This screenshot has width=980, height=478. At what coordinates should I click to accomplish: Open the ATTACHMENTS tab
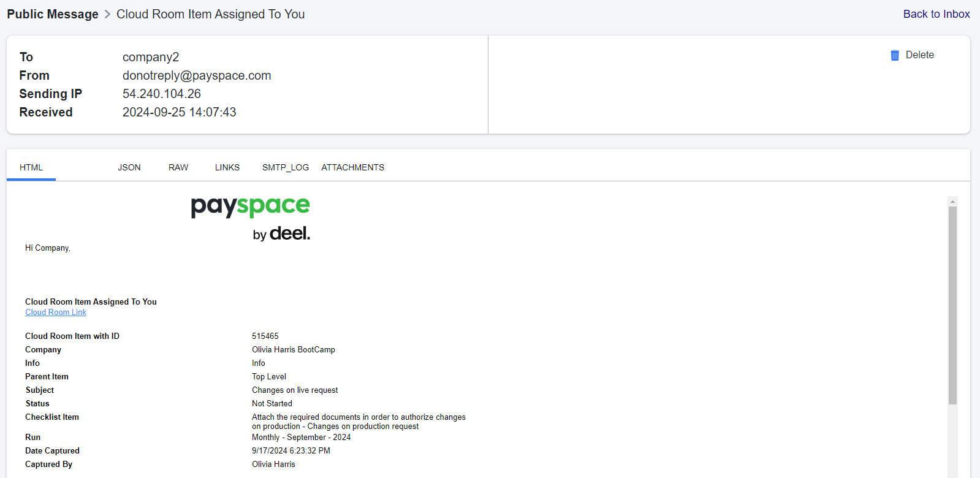[353, 167]
